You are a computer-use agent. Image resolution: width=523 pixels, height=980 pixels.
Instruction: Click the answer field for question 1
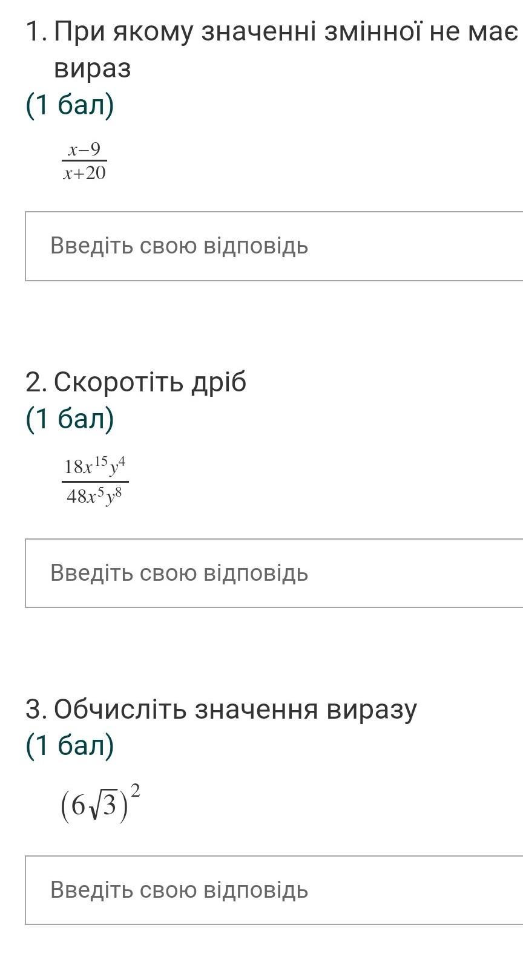pyautogui.click(x=274, y=246)
